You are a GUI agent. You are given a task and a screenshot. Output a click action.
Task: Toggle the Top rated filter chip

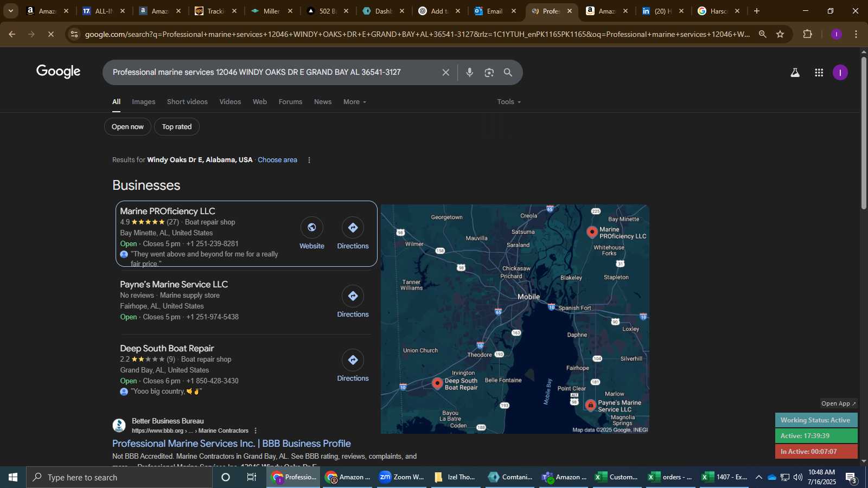(177, 127)
